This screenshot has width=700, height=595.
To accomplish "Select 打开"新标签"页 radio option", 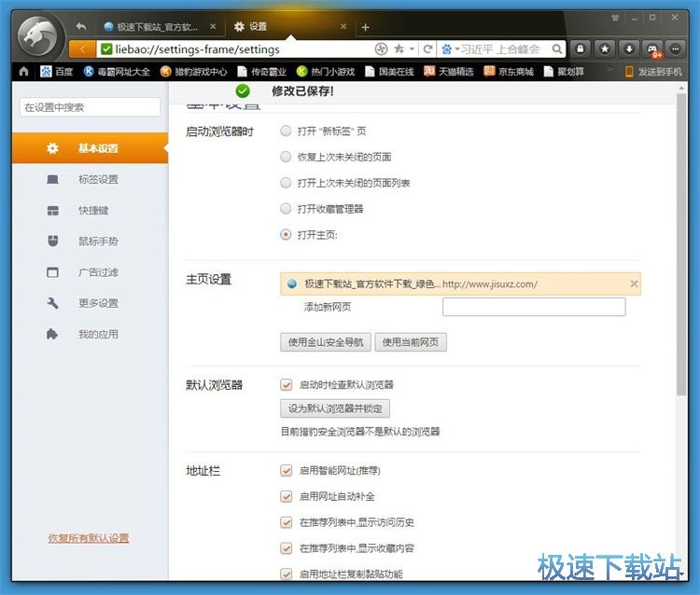I will click(x=286, y=131).
